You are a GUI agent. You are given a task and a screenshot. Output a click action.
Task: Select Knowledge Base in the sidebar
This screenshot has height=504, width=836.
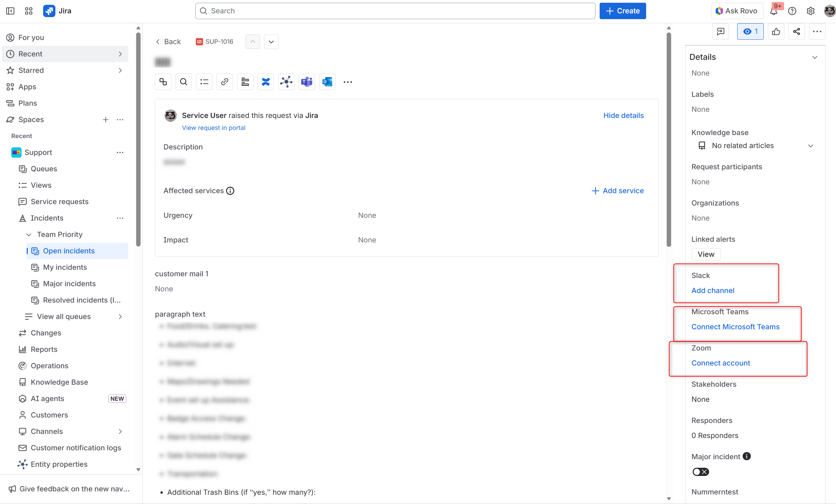59,382
